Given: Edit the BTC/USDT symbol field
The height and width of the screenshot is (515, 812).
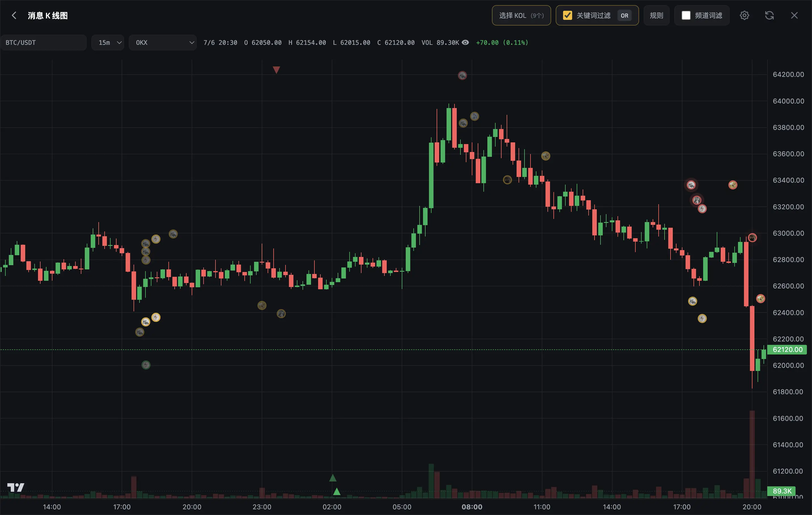Looking at the screenshot, I should [43, 43].
